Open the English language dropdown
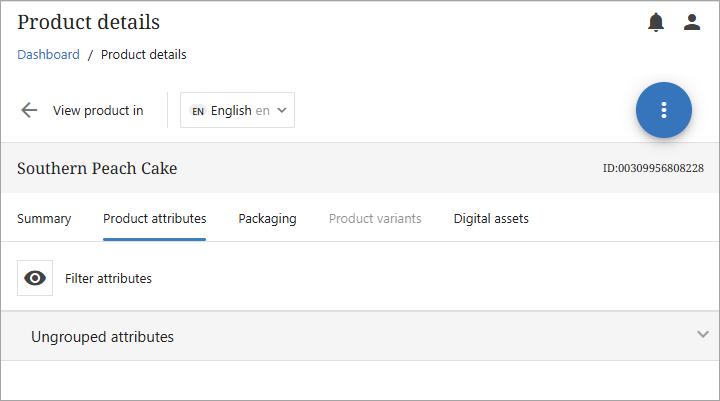Image resolution: width=720 pixels, height=401 pixels. (238, 111)
